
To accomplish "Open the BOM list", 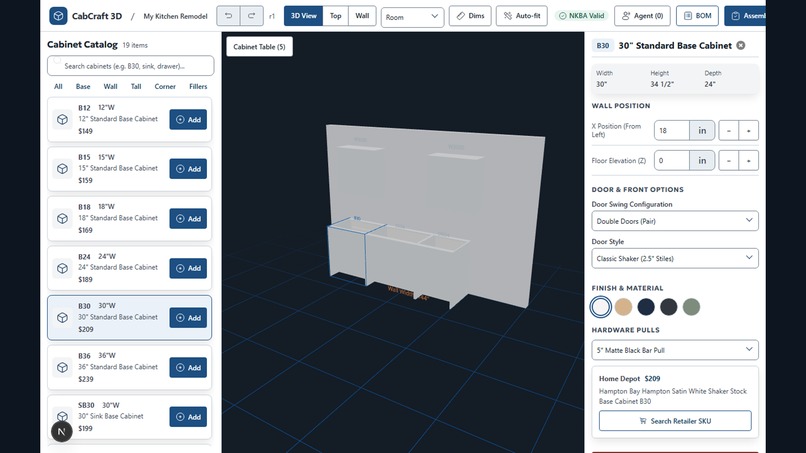I will tap(698, 16).
